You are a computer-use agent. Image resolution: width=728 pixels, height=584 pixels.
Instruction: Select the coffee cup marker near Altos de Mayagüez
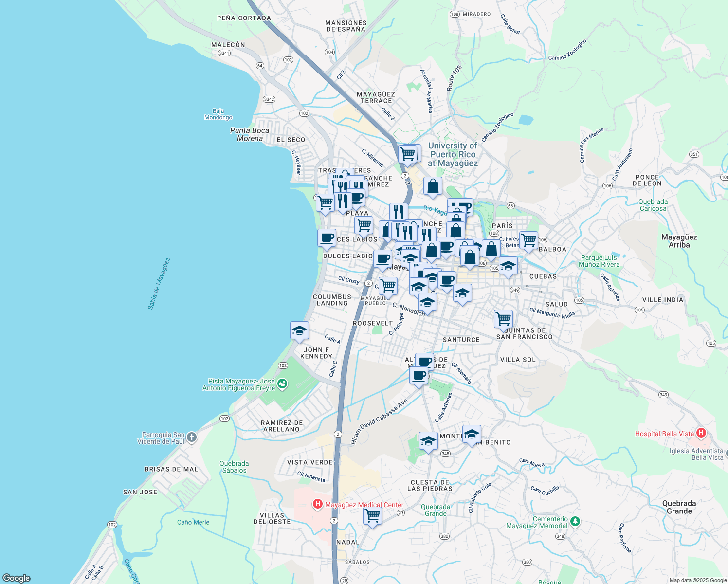pos(419,376)
